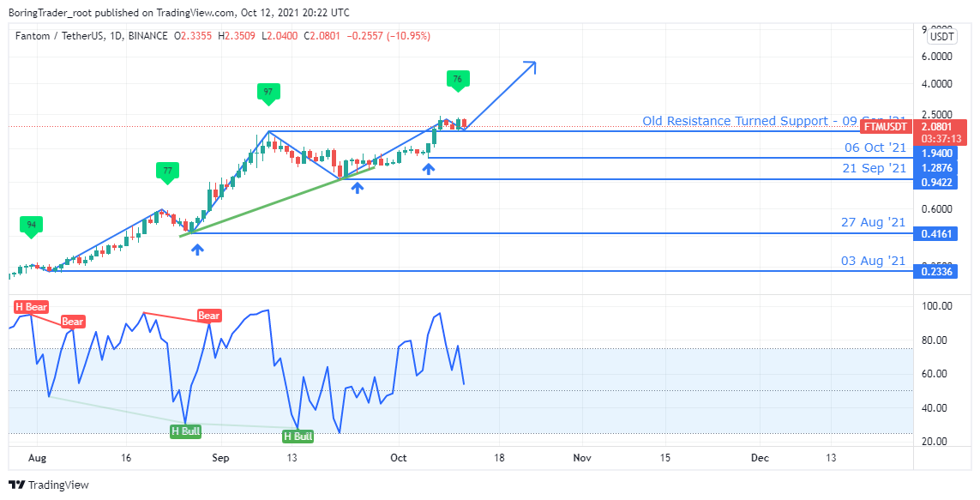Click the green pin marker labeled 76

(x=457, y=80)
